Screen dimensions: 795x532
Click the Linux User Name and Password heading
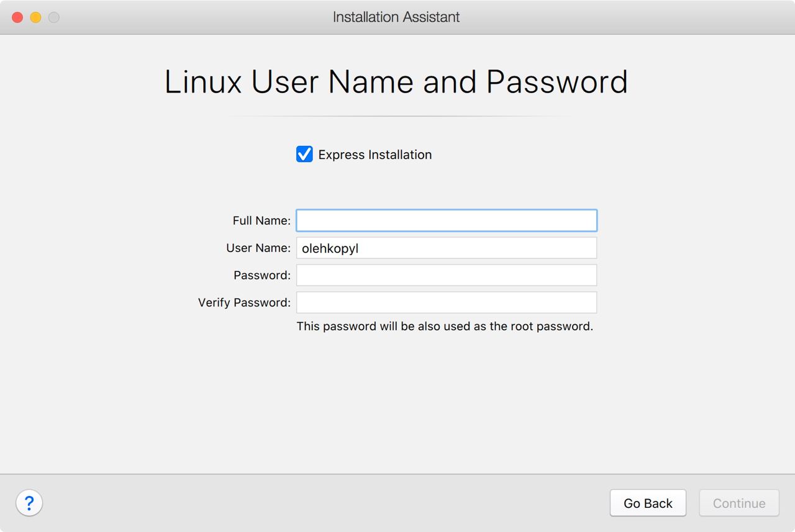pos(396,82)
